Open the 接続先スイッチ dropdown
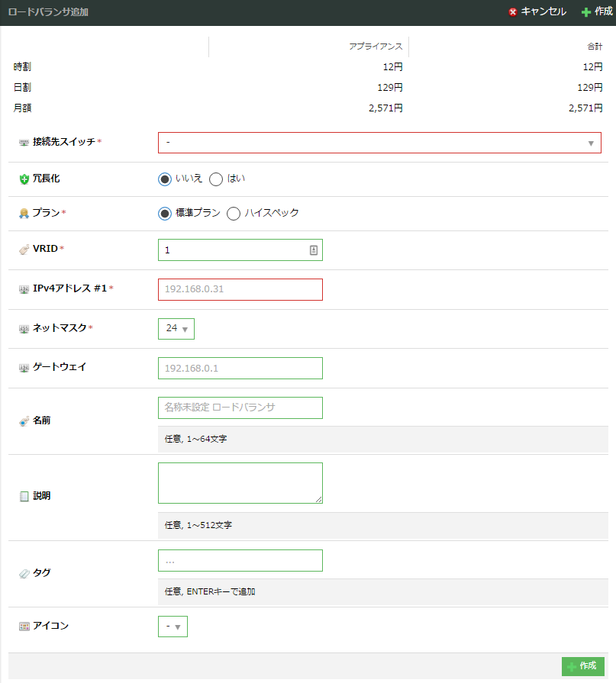616x683 pixels. point(379,143)
